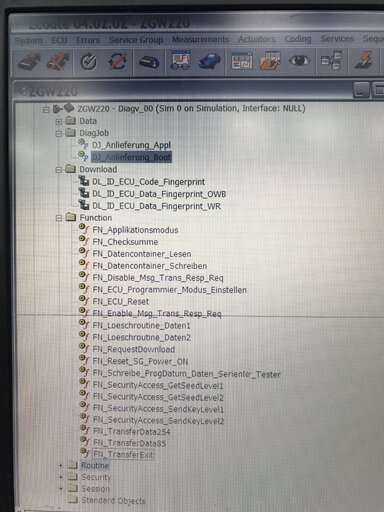This screenshot has width=384, height=512.
Task: Select DL_ID_ECU_Code_Fingerprint download item
Action: [x=148, y=182]
